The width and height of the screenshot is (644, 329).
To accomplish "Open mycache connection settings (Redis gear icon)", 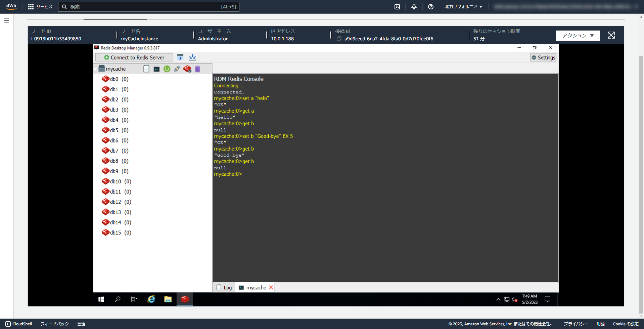I will pyautogui.click(x=187, y=69).
